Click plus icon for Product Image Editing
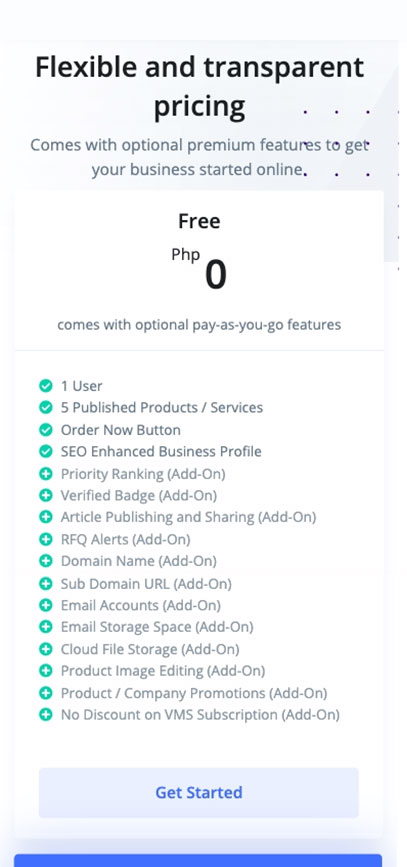Image resolution: width=407 pixels, height=867 pixels. pos(45,671)
